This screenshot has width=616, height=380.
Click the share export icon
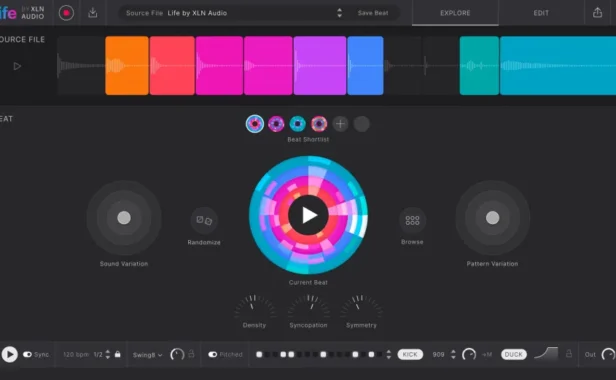point(597,13)
